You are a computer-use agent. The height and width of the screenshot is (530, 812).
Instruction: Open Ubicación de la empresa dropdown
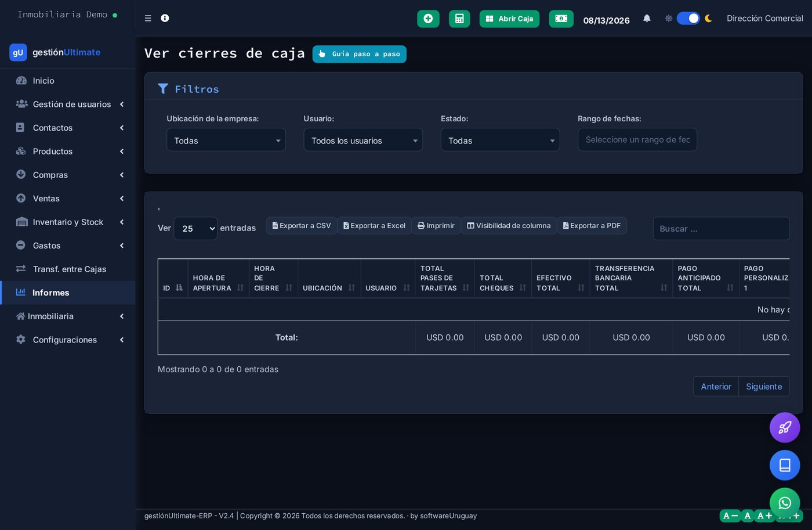point(226,140)
